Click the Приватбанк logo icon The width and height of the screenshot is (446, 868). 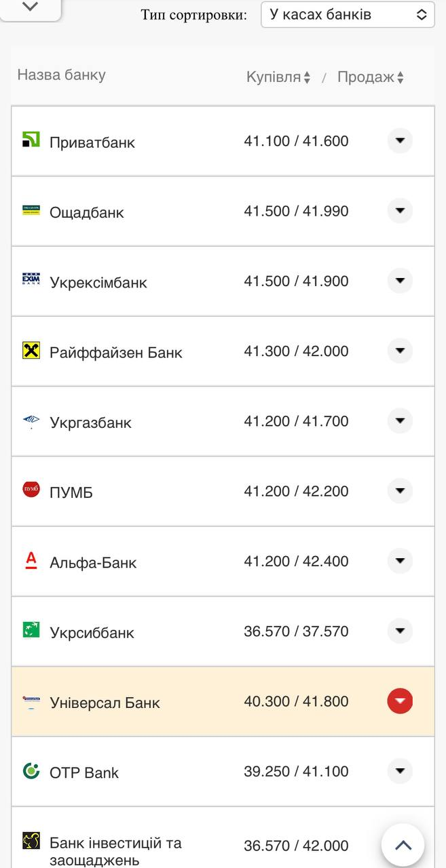31,140
